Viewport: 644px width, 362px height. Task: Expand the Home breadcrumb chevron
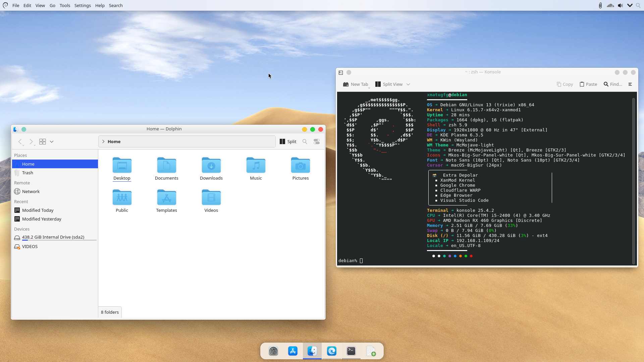103,141
